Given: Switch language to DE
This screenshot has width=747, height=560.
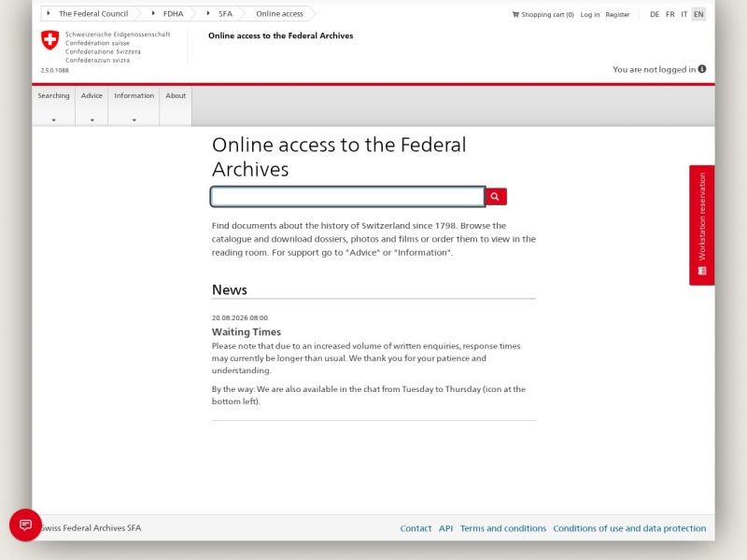Looking at the screenshot, I should [655, 14].
